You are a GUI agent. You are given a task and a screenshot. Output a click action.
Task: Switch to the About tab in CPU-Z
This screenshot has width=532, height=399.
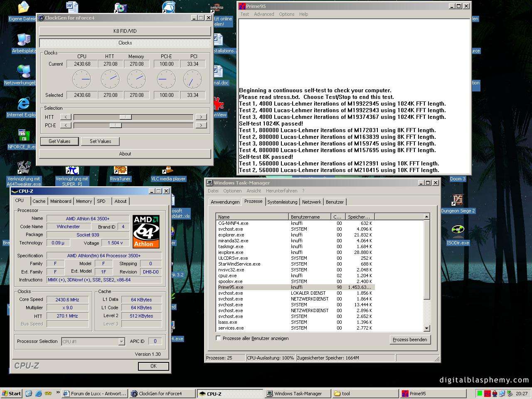tap(121, 201)
